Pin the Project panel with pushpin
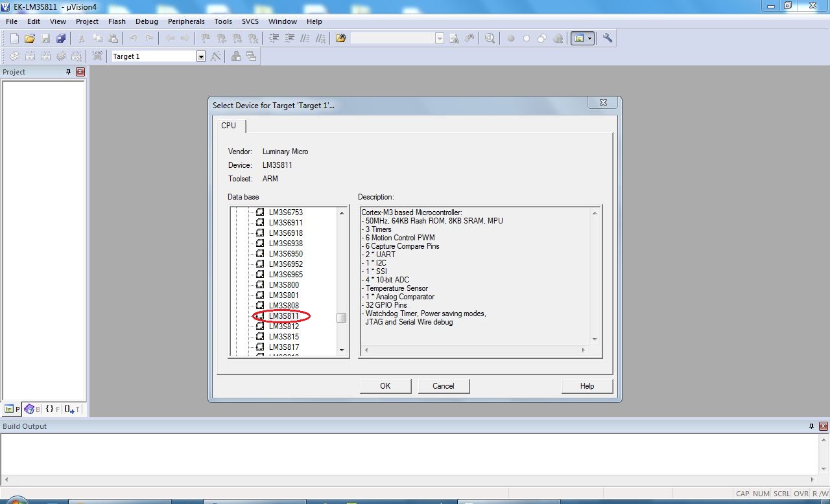 pos(68,72)
